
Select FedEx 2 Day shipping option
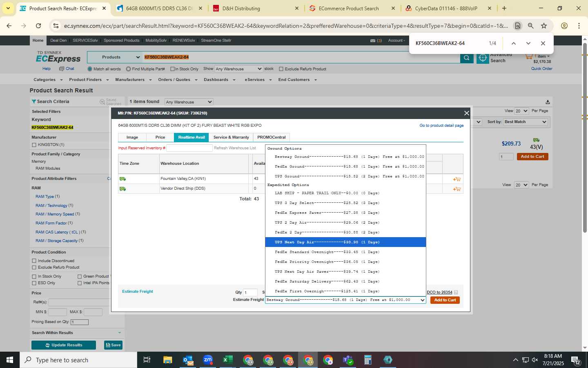(x=345, y=232)
